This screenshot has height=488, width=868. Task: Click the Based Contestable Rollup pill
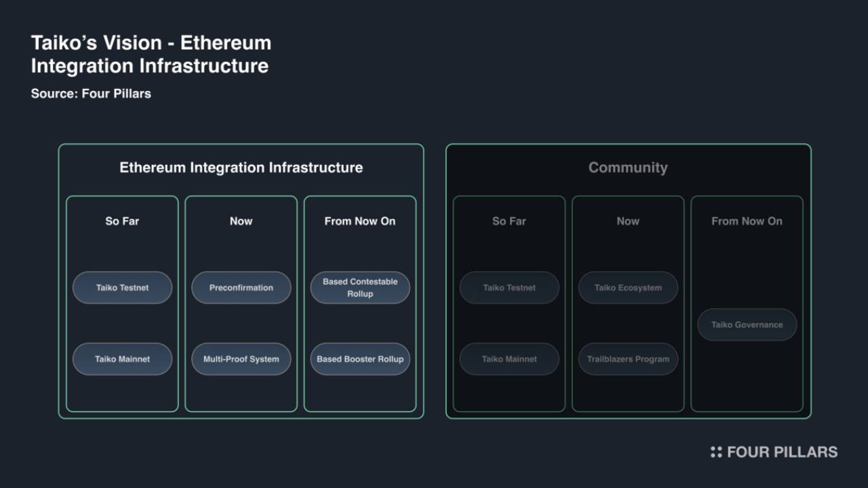[x=360, y=288]
